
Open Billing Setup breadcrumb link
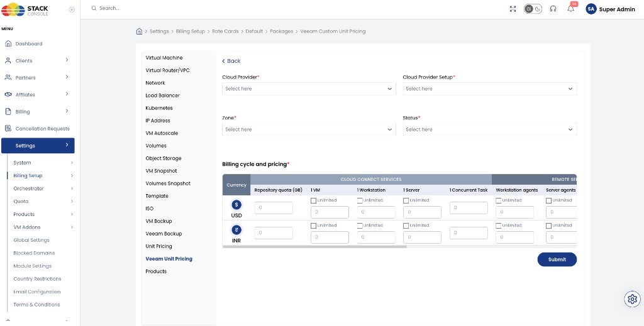(x=190, y=31)
